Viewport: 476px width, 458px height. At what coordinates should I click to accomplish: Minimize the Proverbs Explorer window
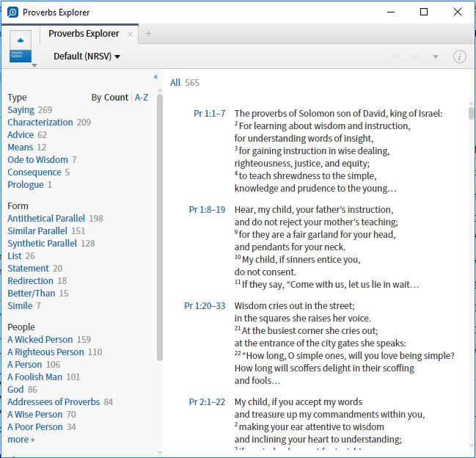pyautogui.click(x=391, y=12)
